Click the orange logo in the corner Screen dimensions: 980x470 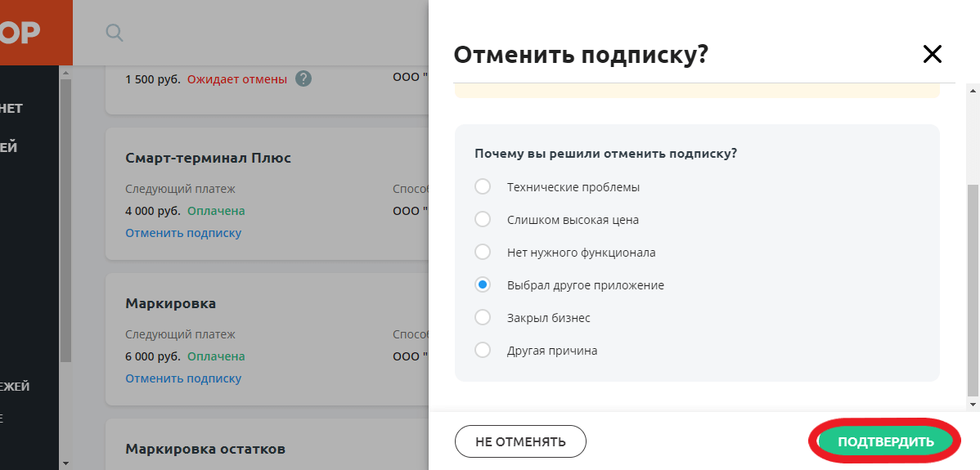tap(36, 33)
